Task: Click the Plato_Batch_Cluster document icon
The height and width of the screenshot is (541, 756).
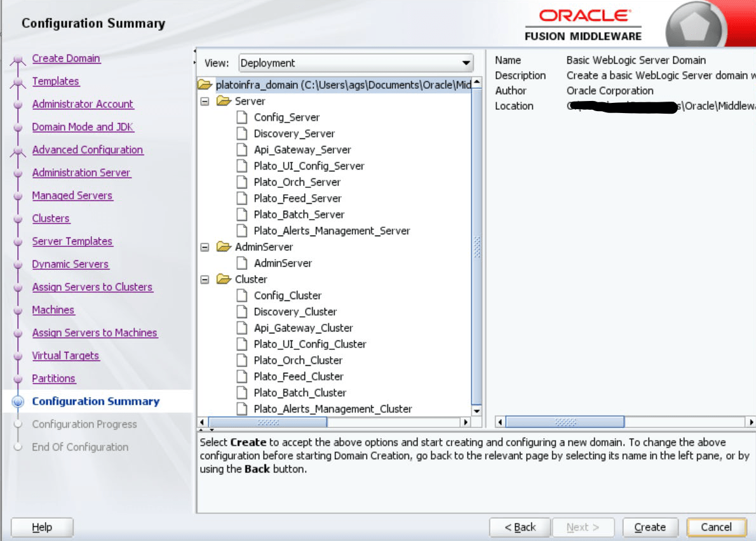Action: [242, 392]
